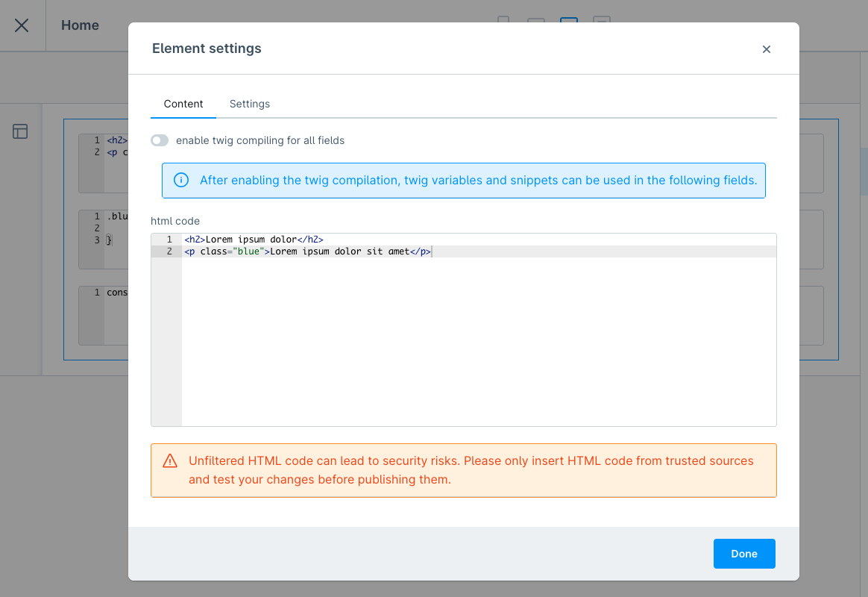The height and width of the screenshot is (597, 868).
Task: Select line number 2 in editor gutter
Action: coord(169,251)
